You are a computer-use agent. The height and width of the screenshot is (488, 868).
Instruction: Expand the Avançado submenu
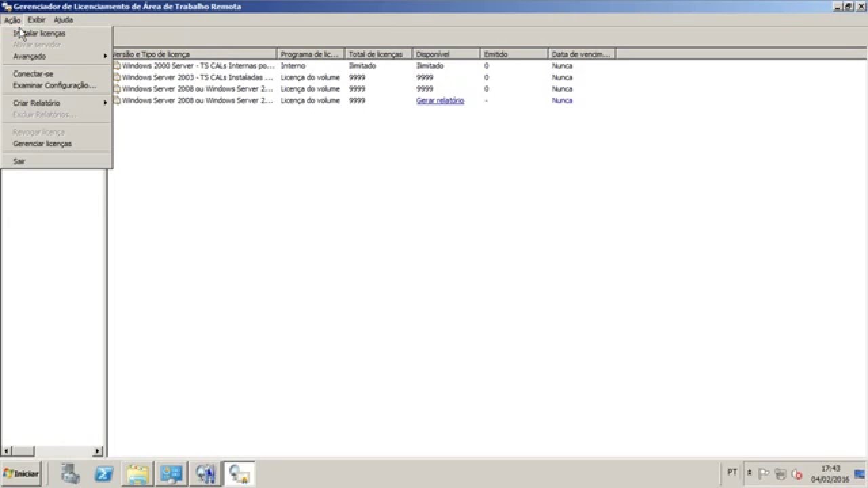(x=56, y=56)
